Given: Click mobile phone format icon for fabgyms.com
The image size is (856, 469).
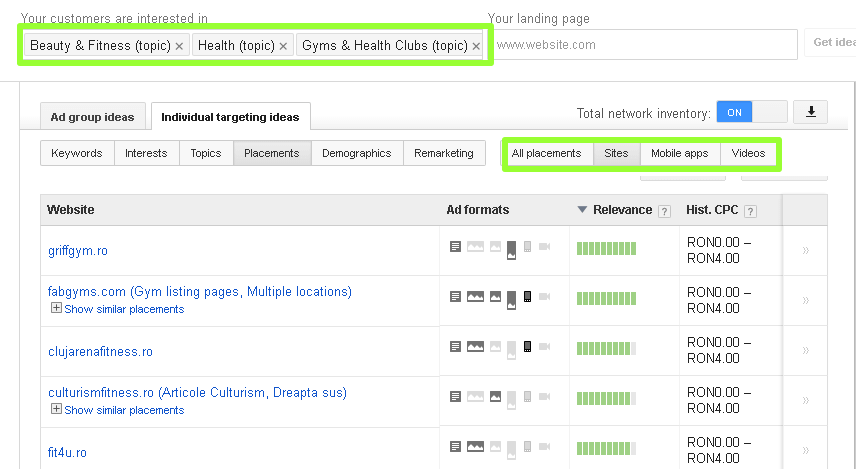Looking at the screenshot, I should click(527, 296).
